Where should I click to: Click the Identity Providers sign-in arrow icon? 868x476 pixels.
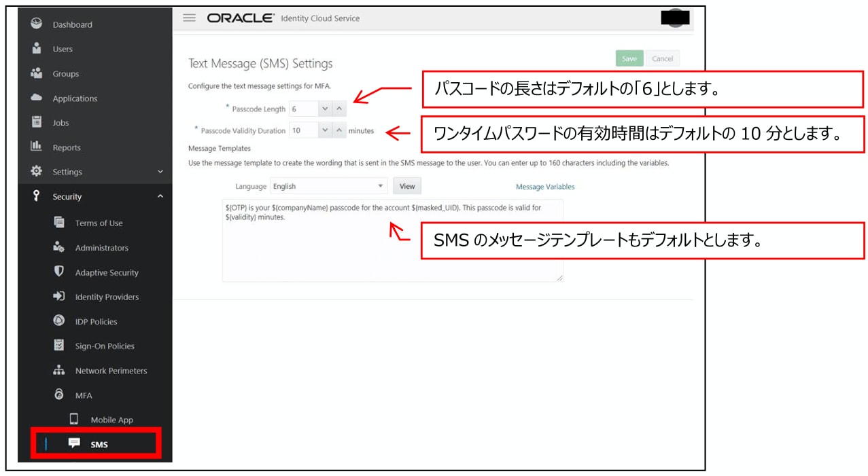(x=59, y=296)
